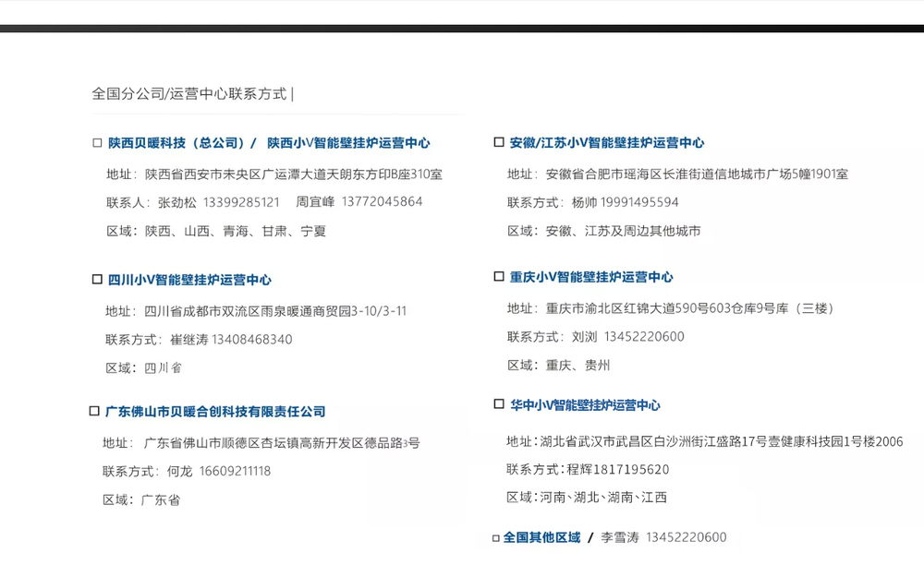
Task: Click 程辉 phone number 1817195620
Action: 631,470
